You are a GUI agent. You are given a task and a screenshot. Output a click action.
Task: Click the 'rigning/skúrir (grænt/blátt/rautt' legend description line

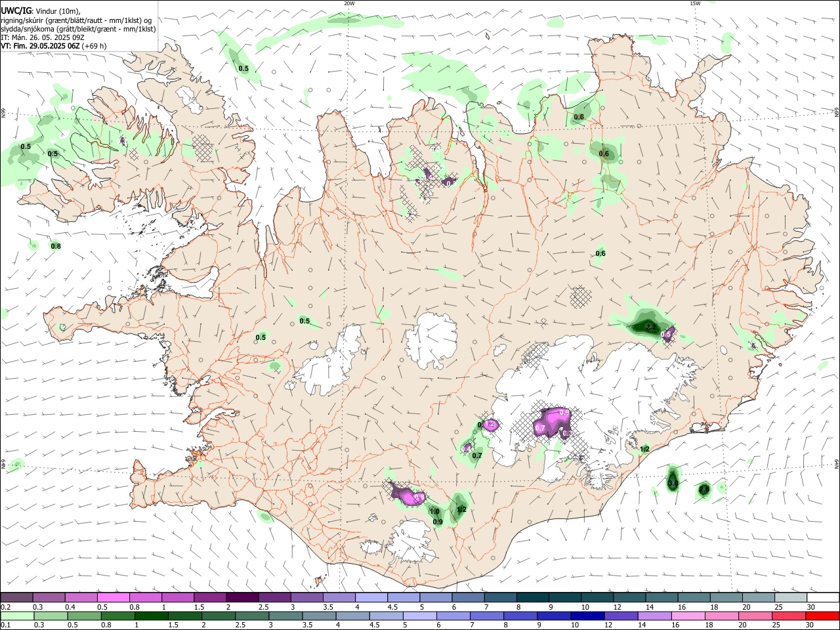75,20
